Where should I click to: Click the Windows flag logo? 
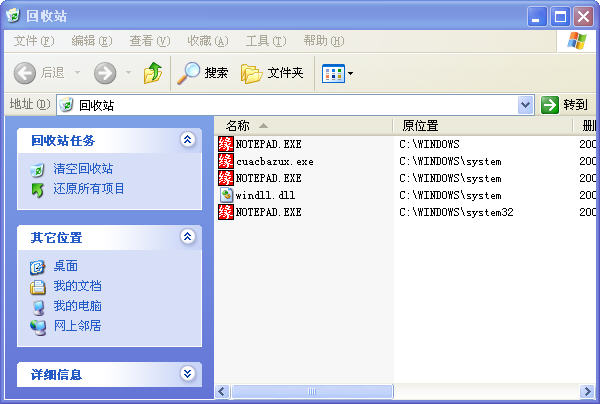pos(577,41)
